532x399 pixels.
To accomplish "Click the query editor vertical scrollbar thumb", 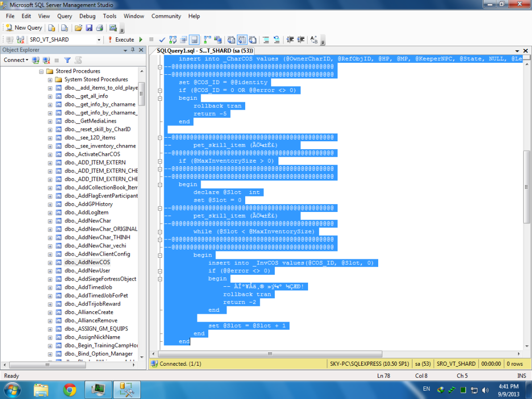I will point(527,187).
